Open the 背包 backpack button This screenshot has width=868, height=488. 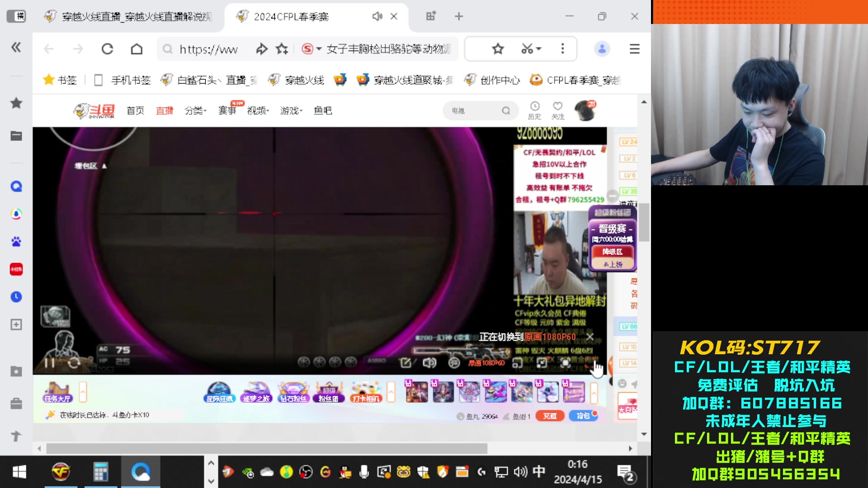(x=583, y=416)
